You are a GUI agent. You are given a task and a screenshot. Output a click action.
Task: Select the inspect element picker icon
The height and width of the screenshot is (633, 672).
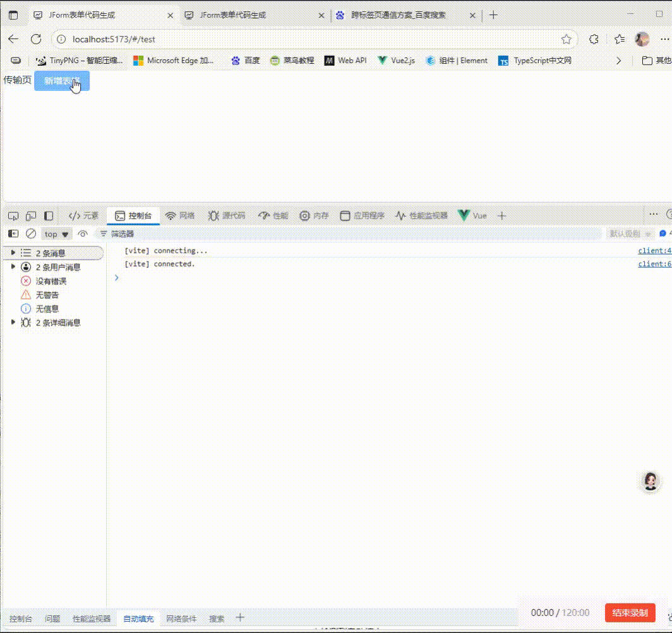point(13,215)
